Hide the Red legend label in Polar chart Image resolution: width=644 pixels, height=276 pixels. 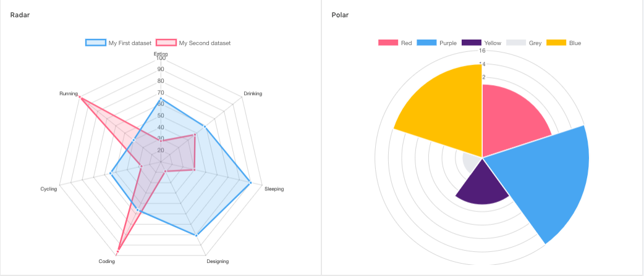pyautogui.click(x=406, y=43)
